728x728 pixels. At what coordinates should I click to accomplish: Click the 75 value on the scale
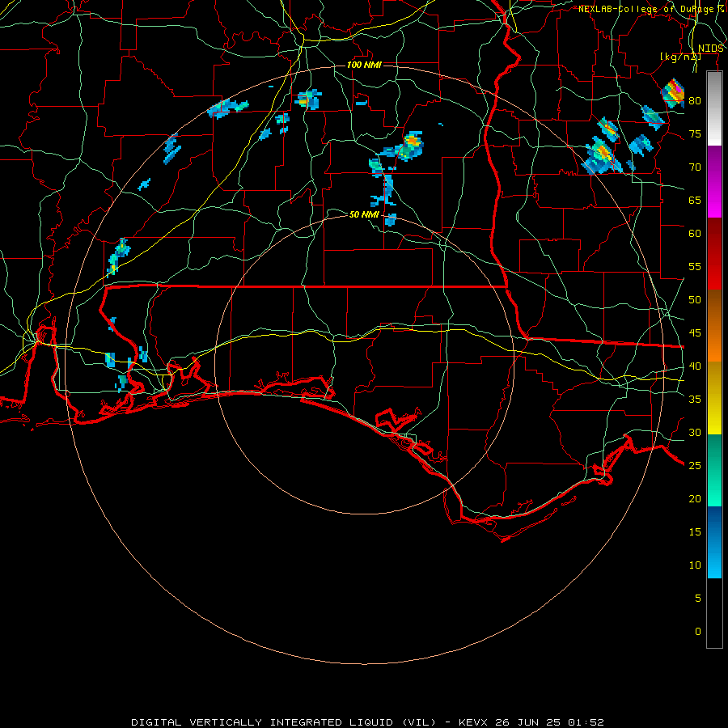695,133
